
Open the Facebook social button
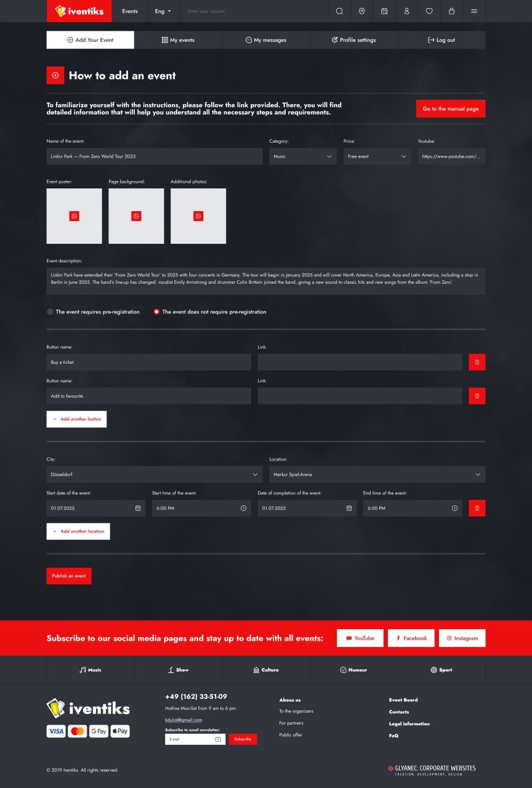(x=411, y=638)
